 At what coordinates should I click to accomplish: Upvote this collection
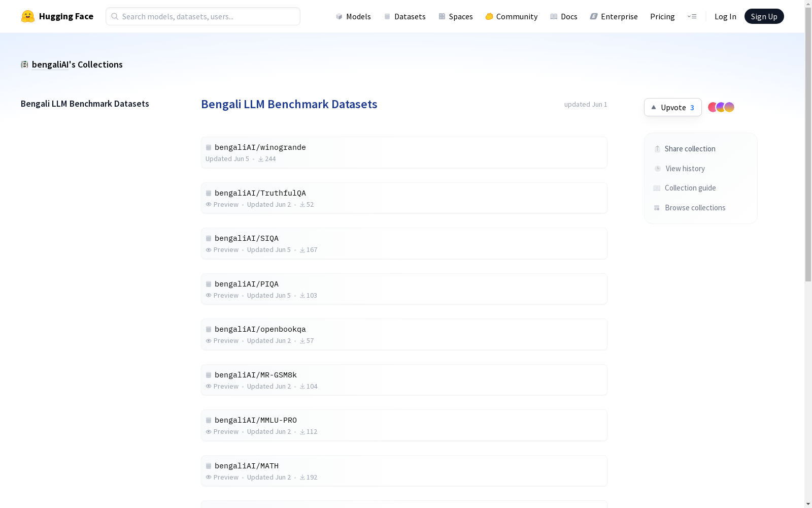pos(672,107)
